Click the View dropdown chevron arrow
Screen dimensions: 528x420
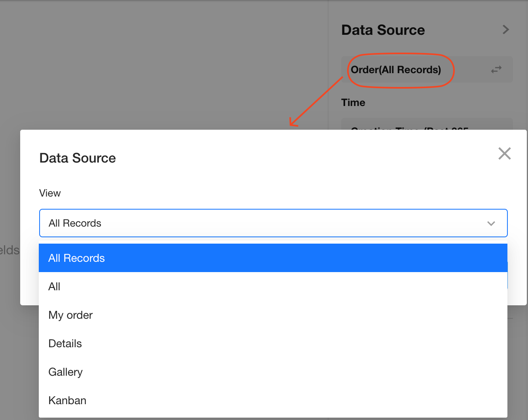coord(491,223)
